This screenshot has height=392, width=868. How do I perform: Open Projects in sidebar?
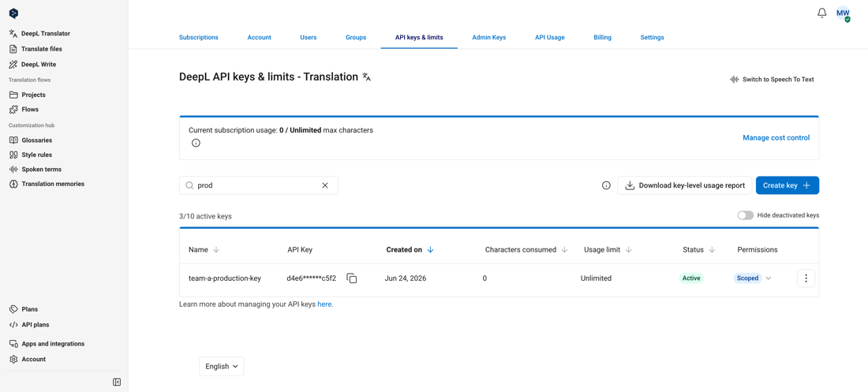point(28,95)
